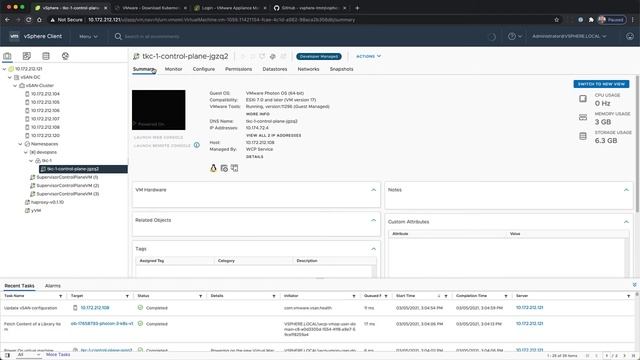Screen dimensions: 640x360
Task: Click the Linux penguin guest OS icon
Action: pyautogui.click(x=213, y=168)
